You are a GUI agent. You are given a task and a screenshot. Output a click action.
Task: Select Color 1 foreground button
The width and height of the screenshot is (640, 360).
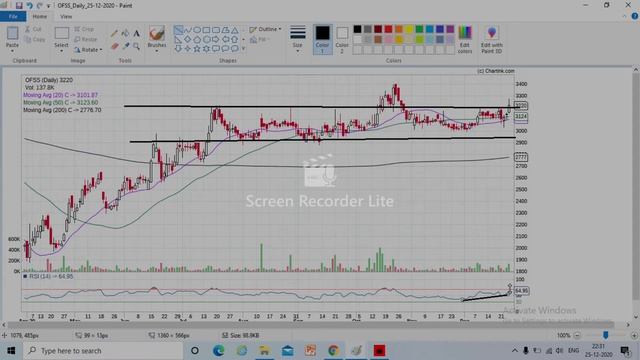322,40
